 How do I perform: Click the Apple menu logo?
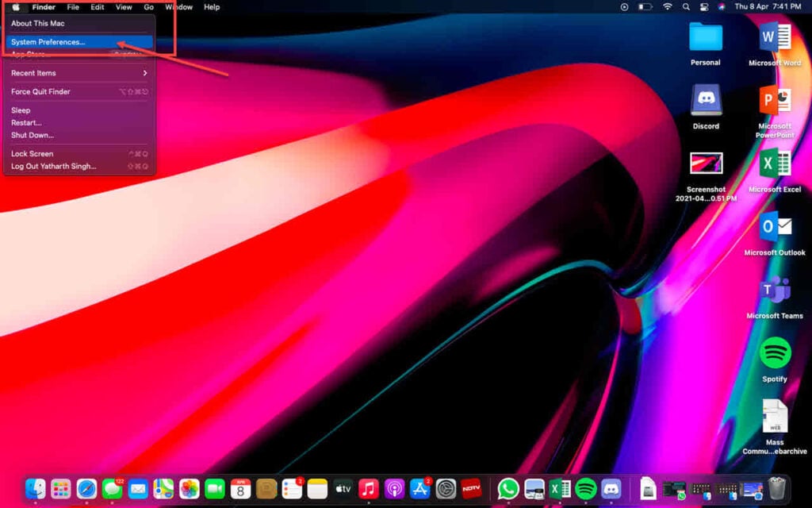16,7
